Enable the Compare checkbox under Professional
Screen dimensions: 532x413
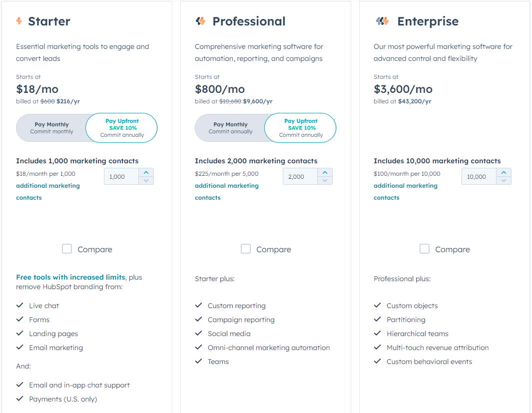pyautogui.click(x=246, y=248)
